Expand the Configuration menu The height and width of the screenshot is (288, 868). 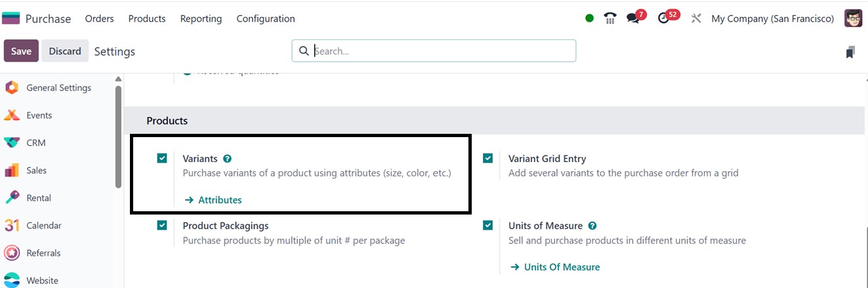(x=266, y=18)
